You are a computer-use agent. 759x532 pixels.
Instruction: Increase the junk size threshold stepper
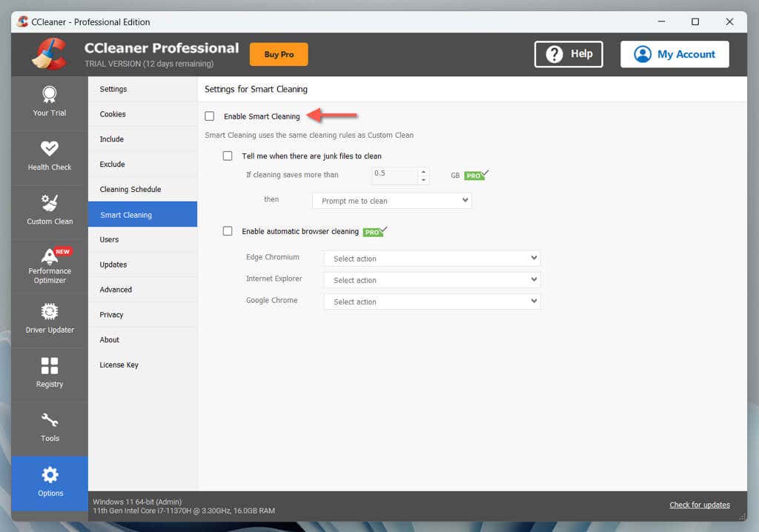coord(423,172)
